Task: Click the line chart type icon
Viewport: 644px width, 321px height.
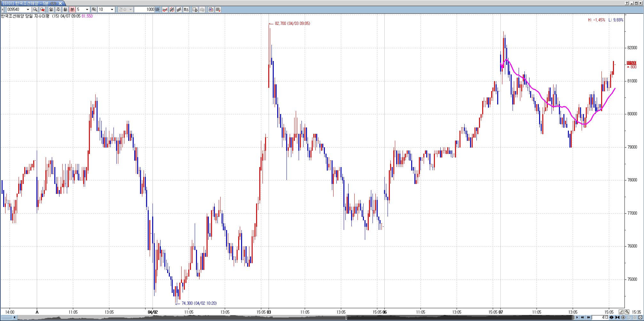Action: pos(165,10)
